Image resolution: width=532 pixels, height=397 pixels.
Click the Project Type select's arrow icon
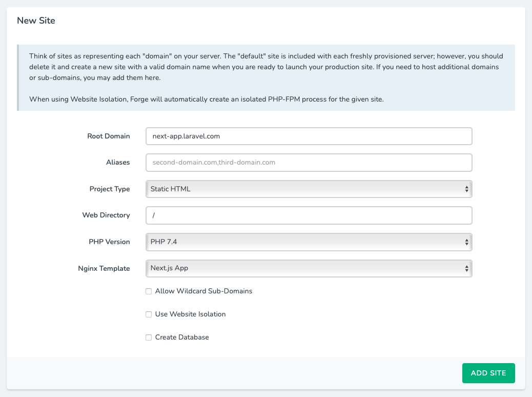tap(467, 189)
